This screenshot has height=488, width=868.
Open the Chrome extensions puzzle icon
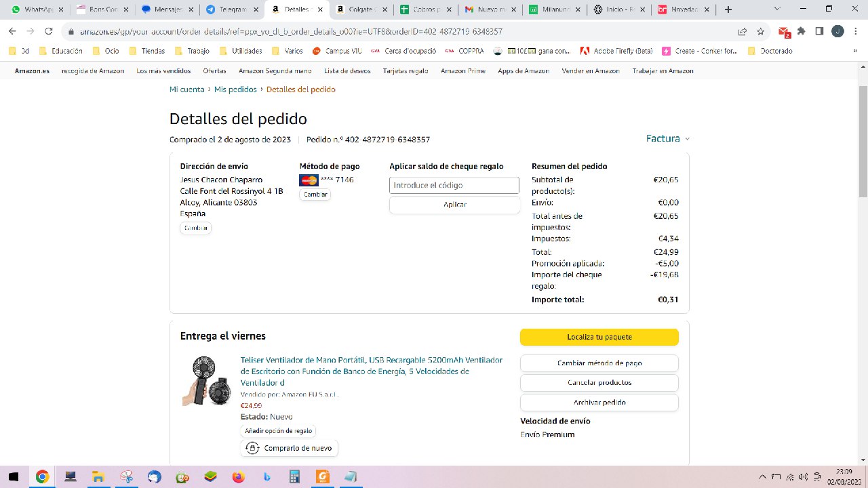(x=802, y=31)
